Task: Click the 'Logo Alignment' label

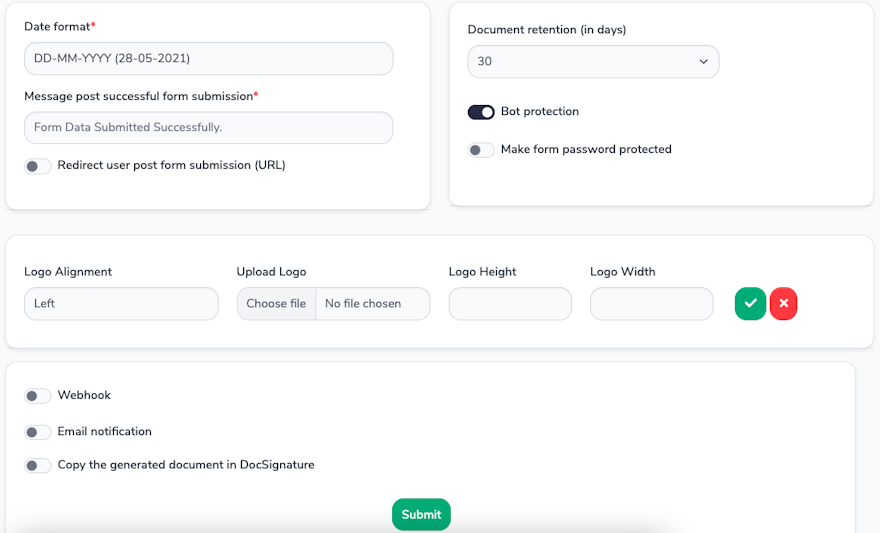Action: click(x=68, y=272)
